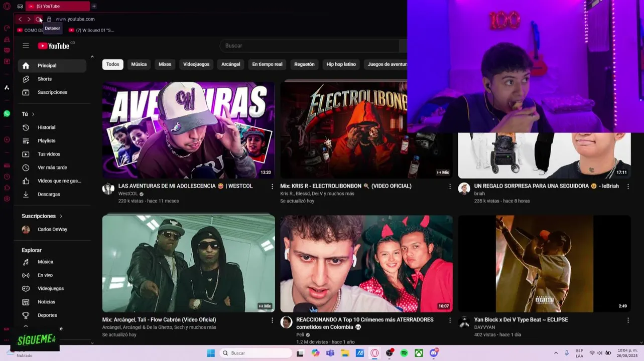Open Opera sidebar settings gear
The width and height of the screenshot is (644, 361).
[7, 199]
